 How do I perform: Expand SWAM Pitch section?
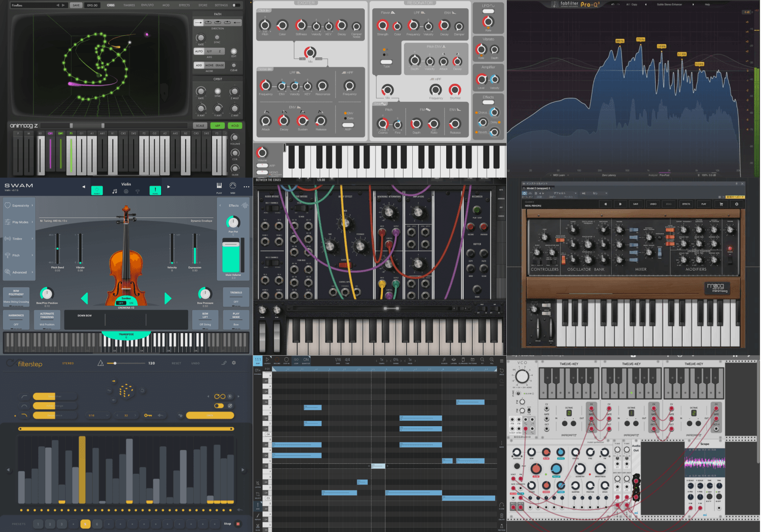(x=19, y=255)
